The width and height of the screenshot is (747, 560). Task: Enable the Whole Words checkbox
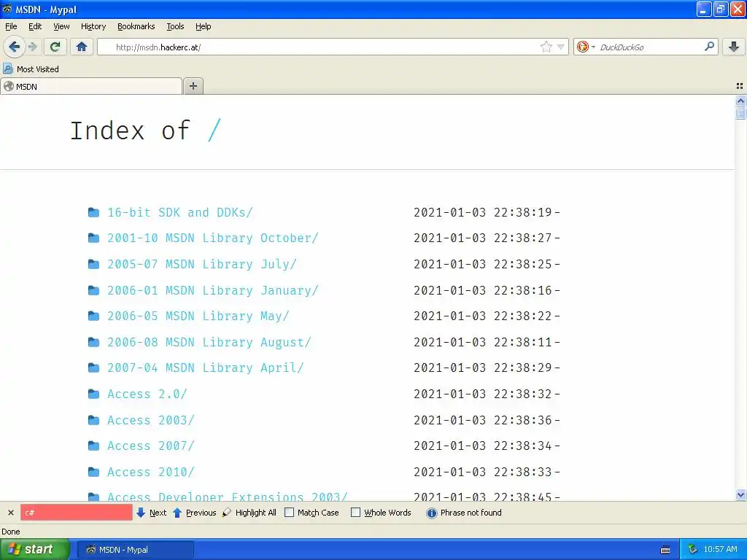pyautogui.click(x=355, y=513)
